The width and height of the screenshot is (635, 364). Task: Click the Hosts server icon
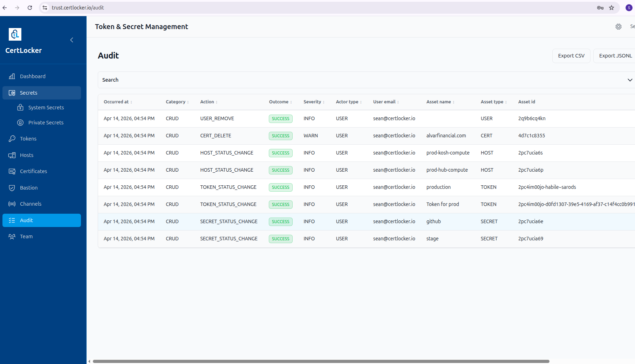tap(12, 155)
